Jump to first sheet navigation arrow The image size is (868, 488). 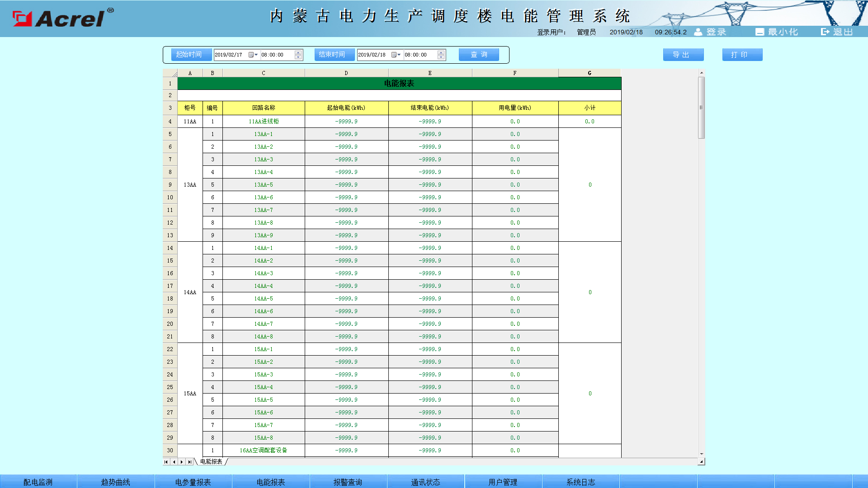(166, 462)
